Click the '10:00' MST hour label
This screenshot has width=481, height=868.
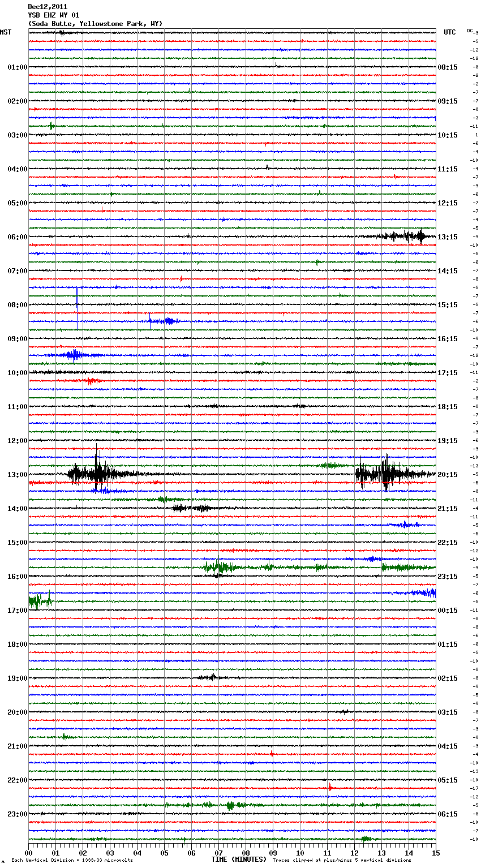pyautogui.click(x=18, y=373)
